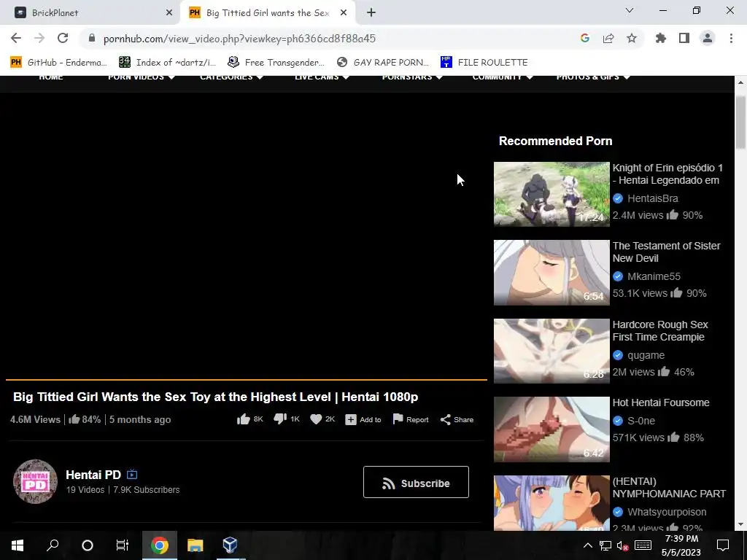Dislike the video with thumbs down
This screenshot has height=560, width=747.
280,419
